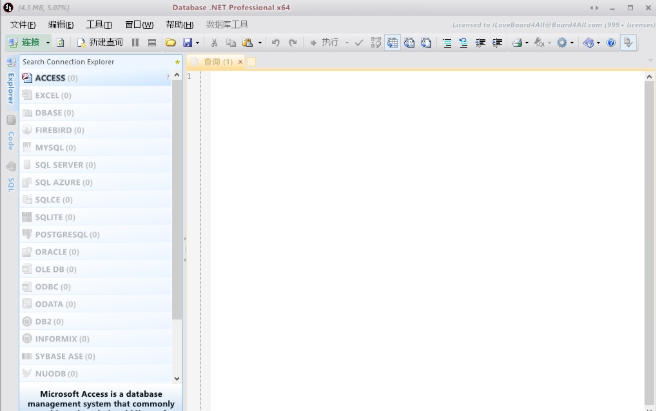
Task: Select the MYSQL database type
Action: (x=48, y=147)
